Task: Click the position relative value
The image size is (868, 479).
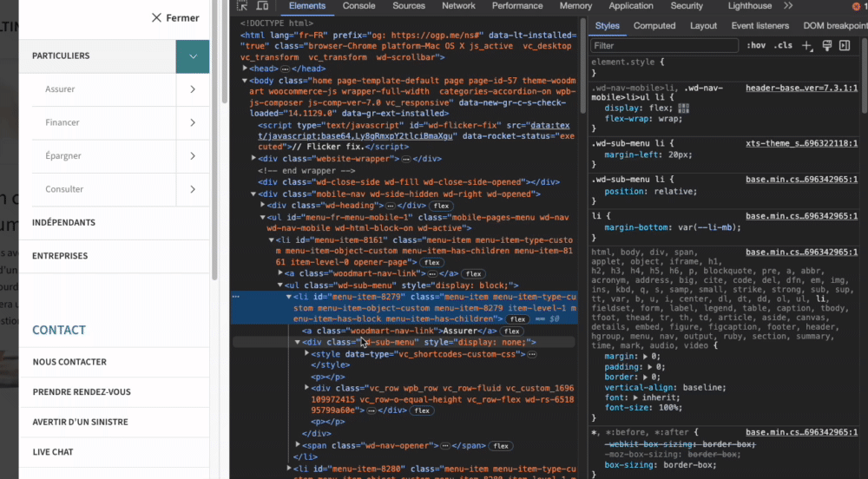Action: (x=675, y=192)
